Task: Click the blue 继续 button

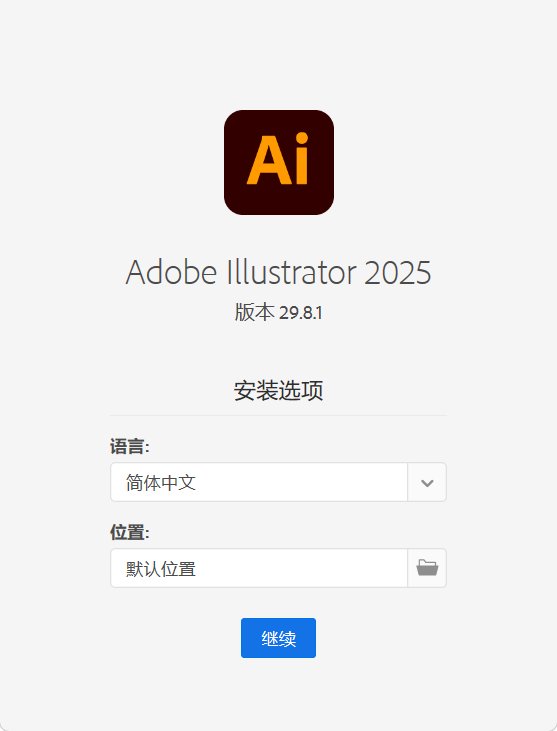Action: (x=278, y=638)
